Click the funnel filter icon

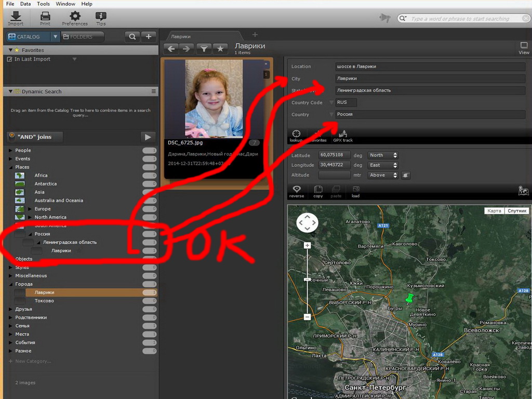(204, 49)
